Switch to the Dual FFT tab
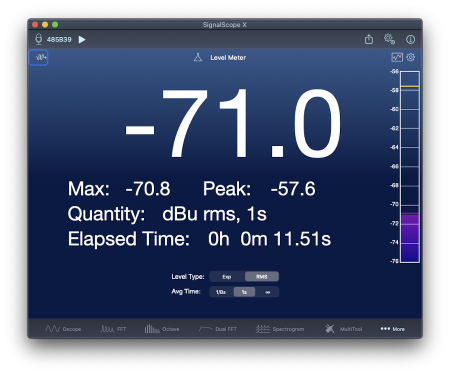The width and height of the screenshot is (450, 375). pos(218,329)
